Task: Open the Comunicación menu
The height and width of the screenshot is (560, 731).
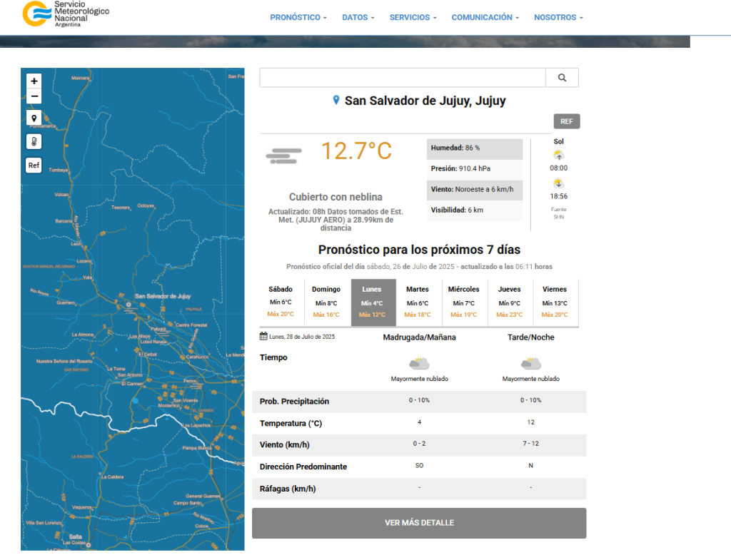Action: pos(485,17)
